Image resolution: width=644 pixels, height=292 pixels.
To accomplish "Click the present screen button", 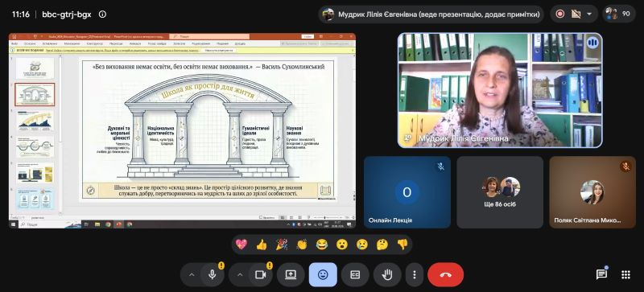I will pos(291,275).
